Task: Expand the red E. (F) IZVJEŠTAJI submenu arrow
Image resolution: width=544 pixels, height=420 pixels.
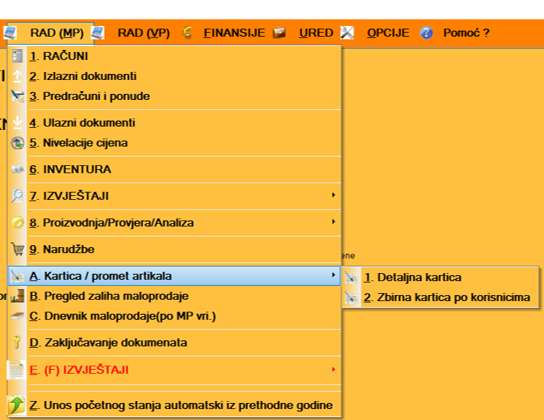Action: (333, 370)
